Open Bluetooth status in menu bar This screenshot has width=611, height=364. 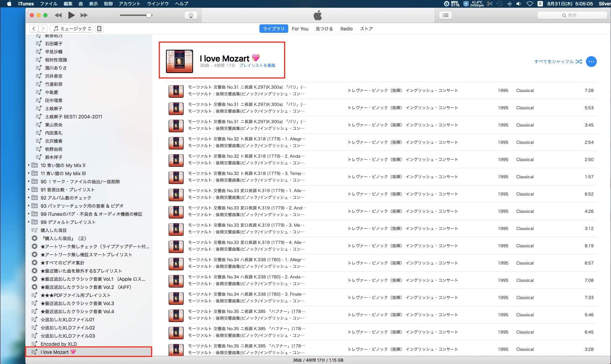[509, 4]
